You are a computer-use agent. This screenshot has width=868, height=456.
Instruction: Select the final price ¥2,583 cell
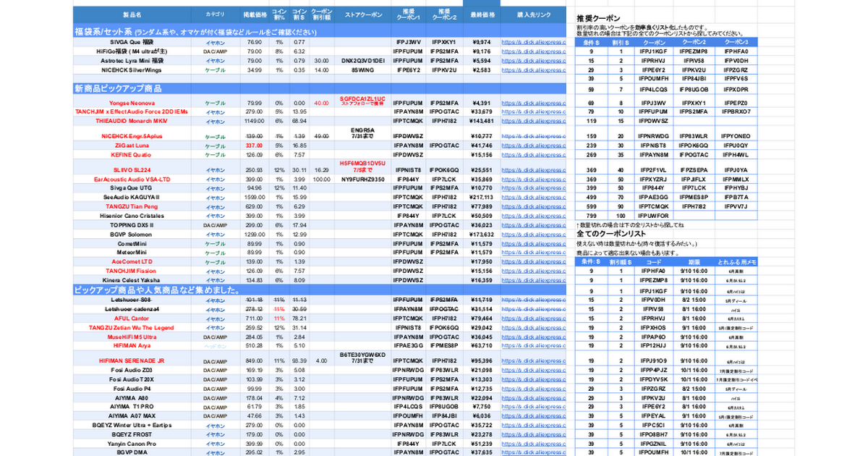click(x=482, y=70)
